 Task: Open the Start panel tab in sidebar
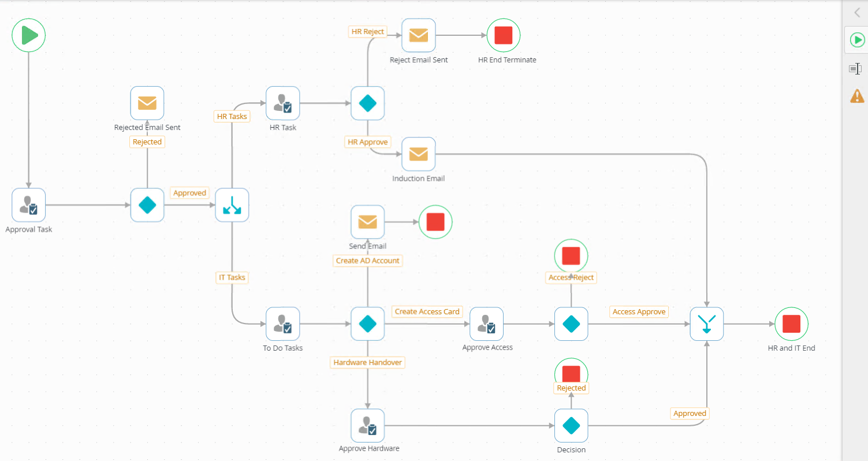(857, 40)
